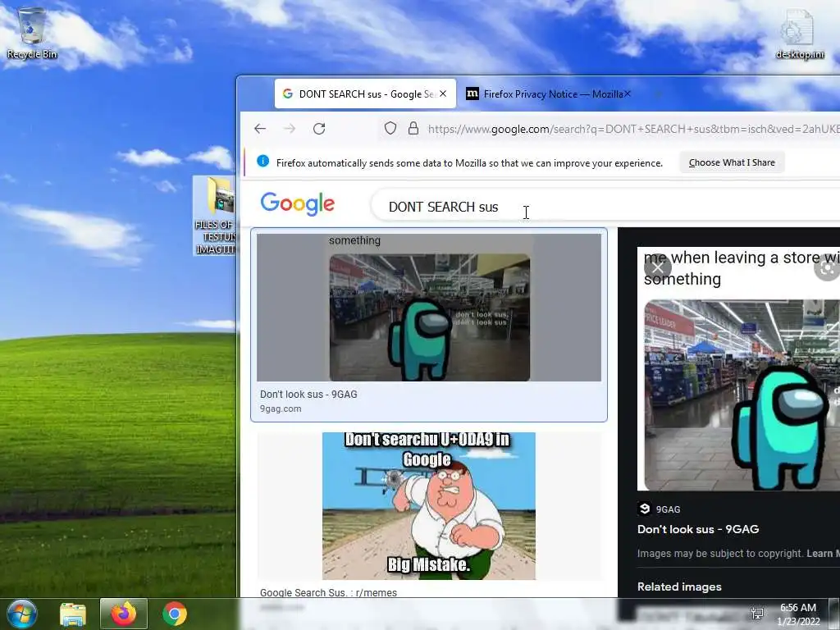840x630 pixels.
Task: Close the DONT SEARCH sus tab
Action: [443, 94]
